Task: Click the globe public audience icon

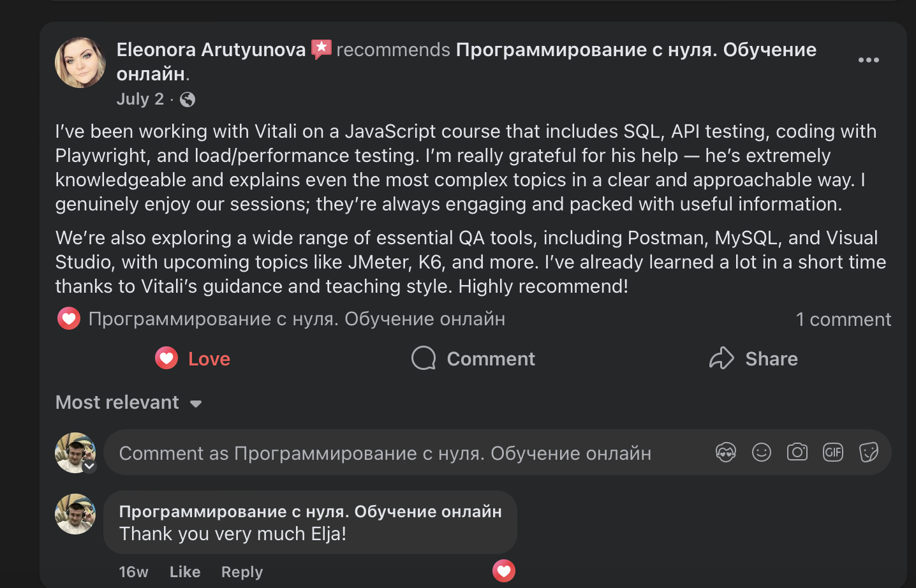Action: [188, 99]
